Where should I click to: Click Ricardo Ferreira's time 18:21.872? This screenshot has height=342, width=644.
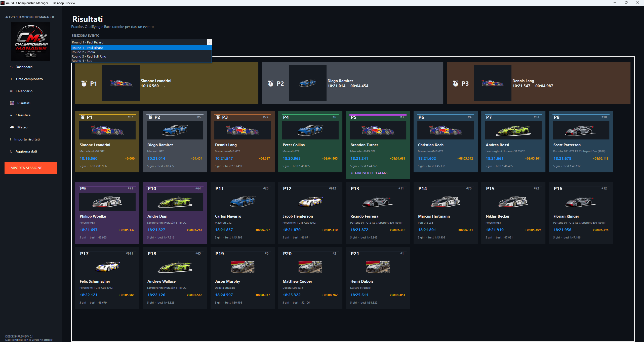click(359, 230)
